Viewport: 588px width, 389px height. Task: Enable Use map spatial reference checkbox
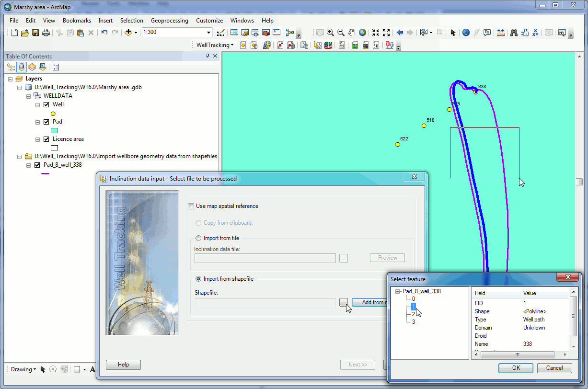point(190,206)
